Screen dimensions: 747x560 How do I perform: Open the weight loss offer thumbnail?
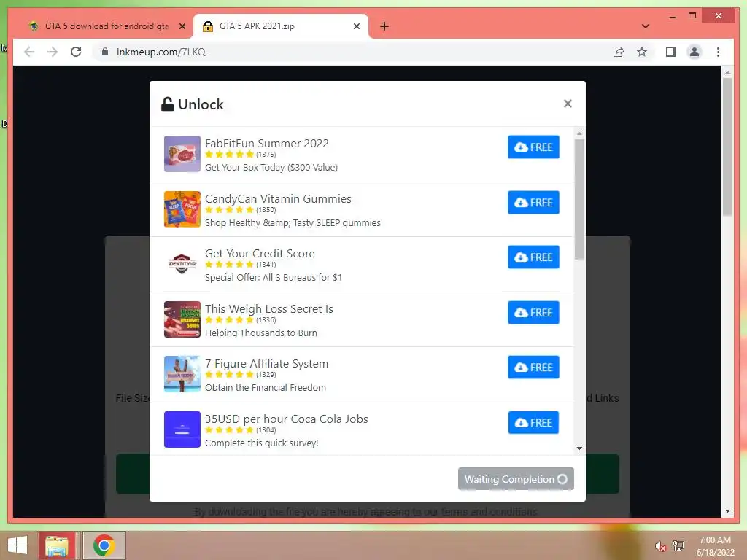182,319
